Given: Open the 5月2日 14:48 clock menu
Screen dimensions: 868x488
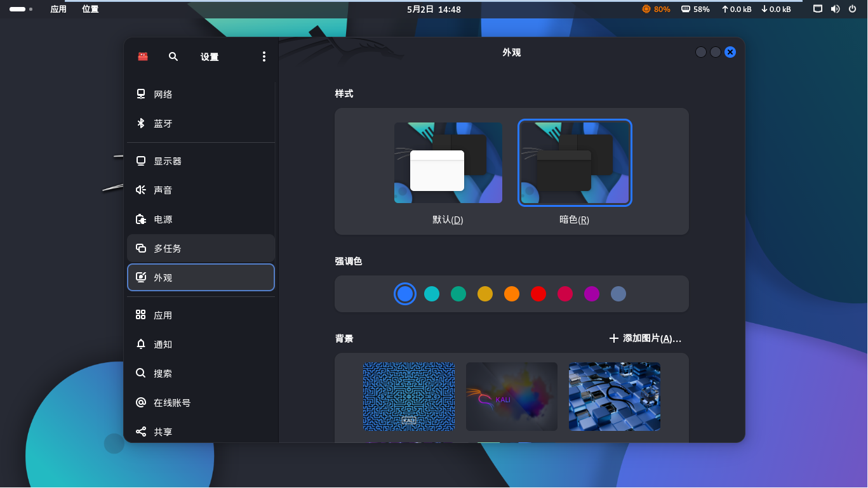Looking at the screenshot, I should [x=434, y=9].
